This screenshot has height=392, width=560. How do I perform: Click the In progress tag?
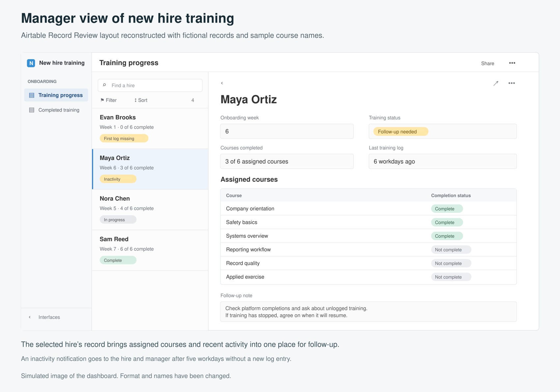point(118,220)
